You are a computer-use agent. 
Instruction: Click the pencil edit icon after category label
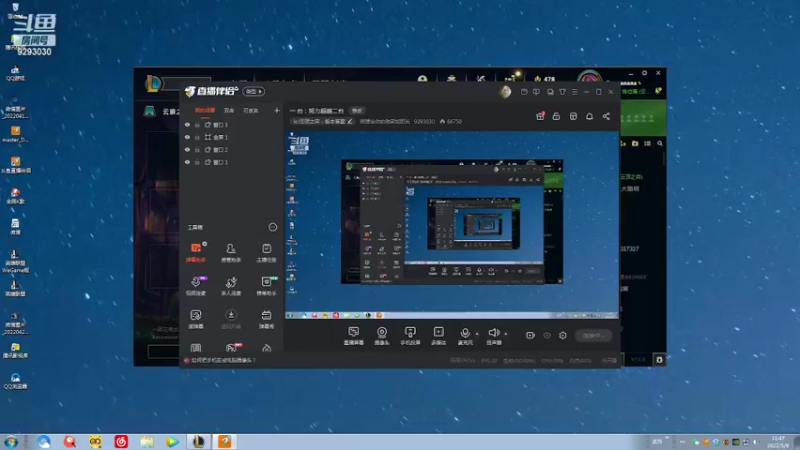click(350, 121)
